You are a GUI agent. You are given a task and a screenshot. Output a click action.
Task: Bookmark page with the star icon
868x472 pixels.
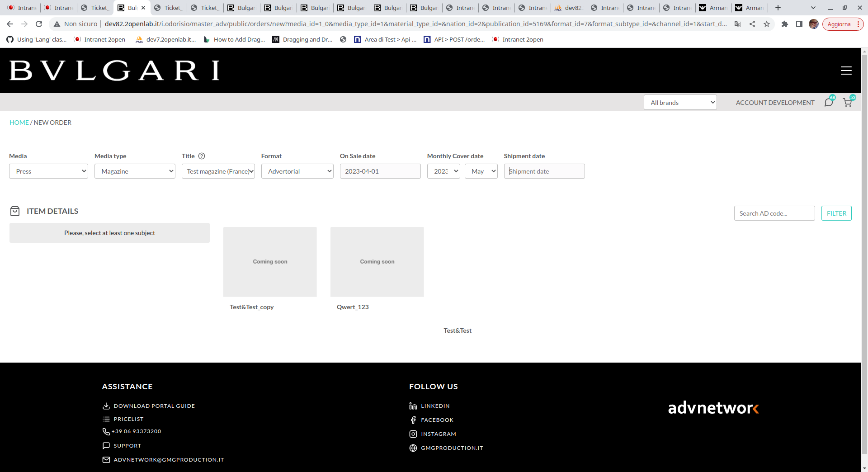pyautogui.click(x=767, y=24)
